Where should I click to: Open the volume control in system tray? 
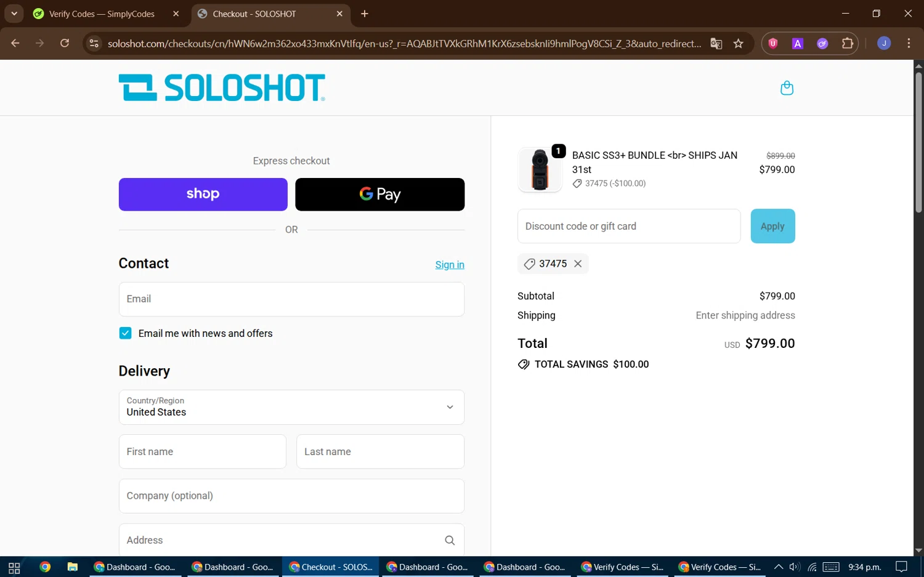[795, 567]
